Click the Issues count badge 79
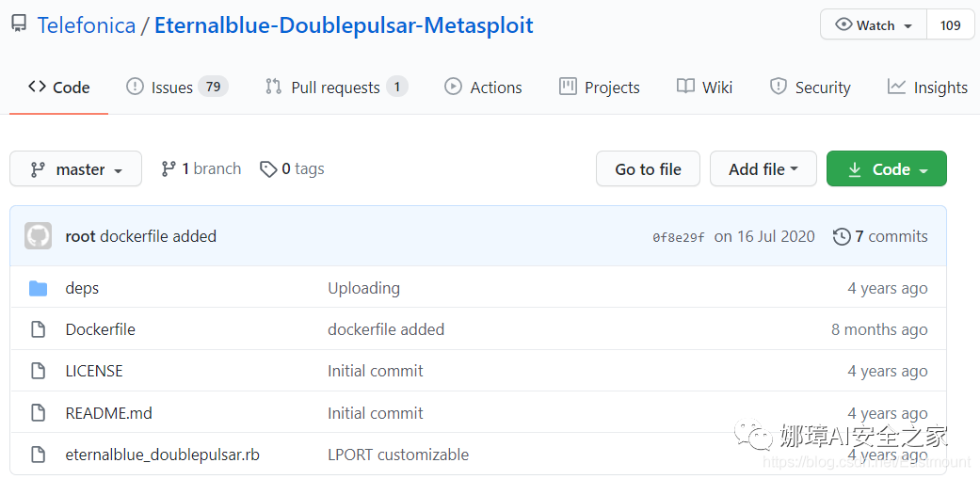This screenshot has height=479, width=980. click(x=213, y=87)
